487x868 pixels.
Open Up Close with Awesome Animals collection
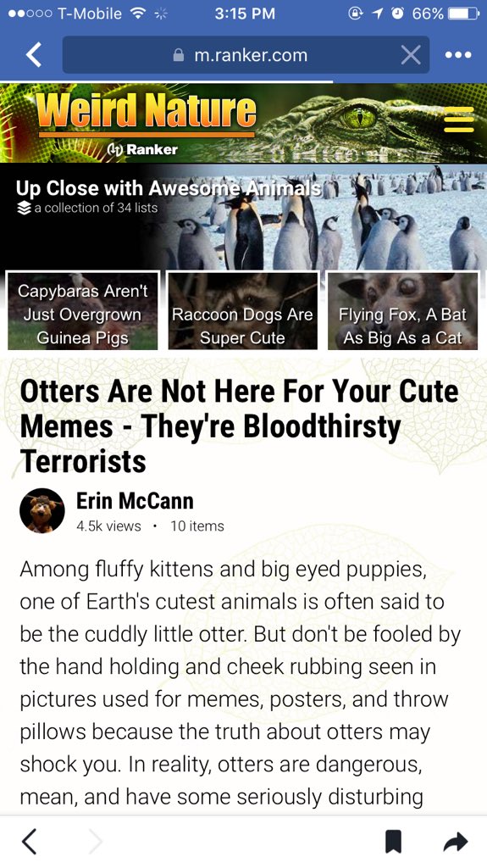tap(169, 188)
